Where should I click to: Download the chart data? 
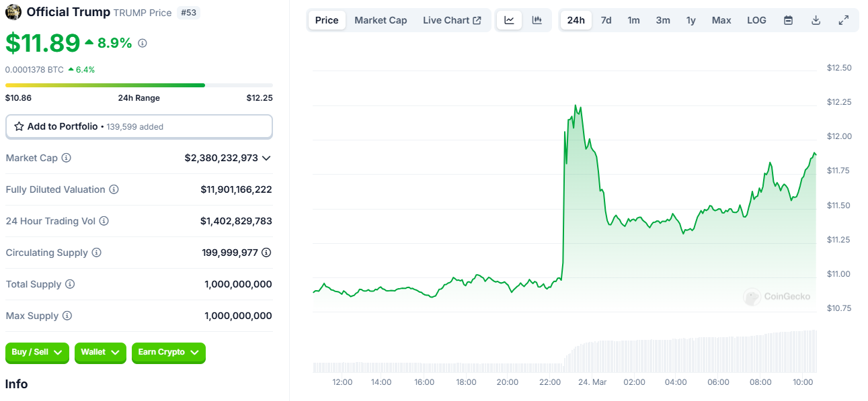coord(816,20)
